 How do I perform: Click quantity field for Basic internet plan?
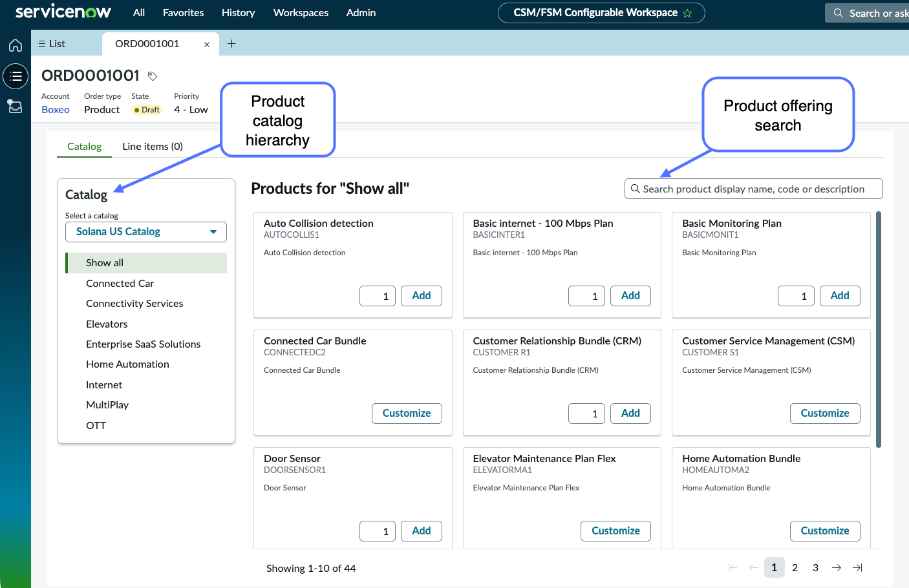(586, 296)
